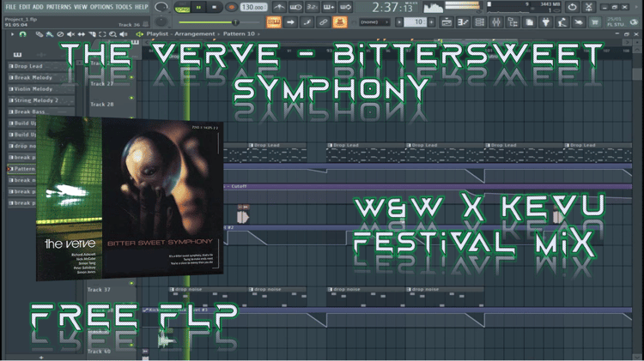This screenshot has height=361, width=644.
Task: Open the OPTIONS menu
Action: coord(101,7)
